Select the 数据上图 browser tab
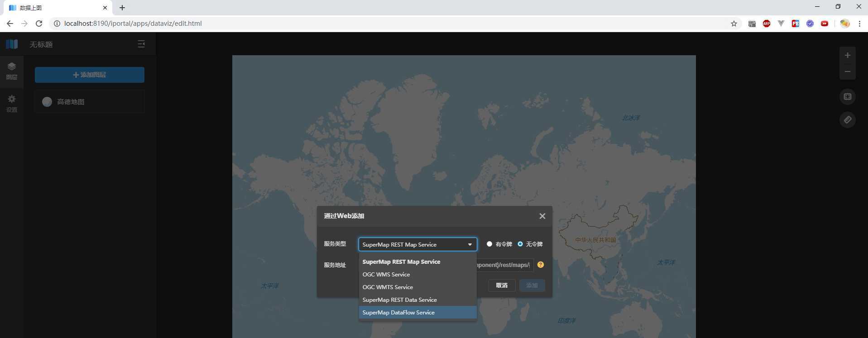This screenshot has height=338, width=868. (58, 8)
